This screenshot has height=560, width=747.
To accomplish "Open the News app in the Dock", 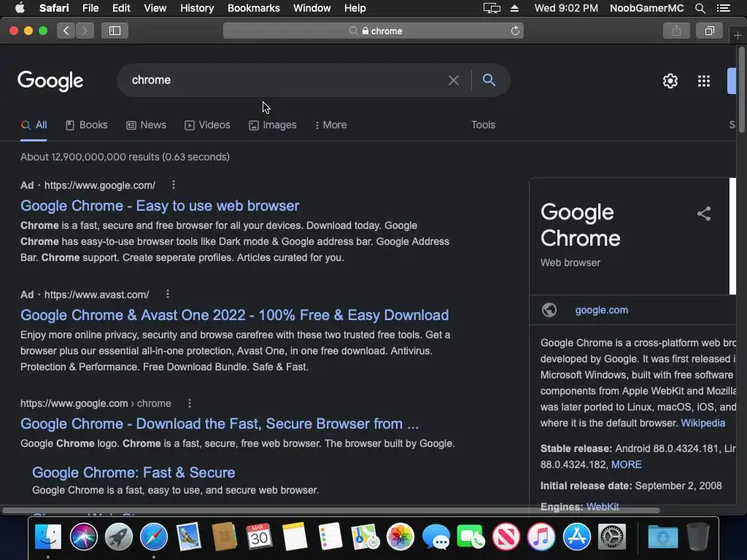I will click(506, 537).
